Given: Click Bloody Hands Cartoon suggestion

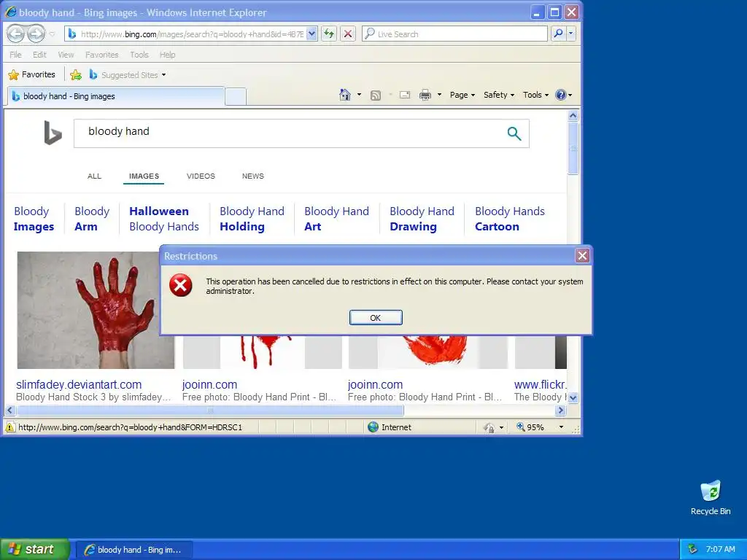Looking at the screenshot, I should pyautogui.click(x=509, y=219).
